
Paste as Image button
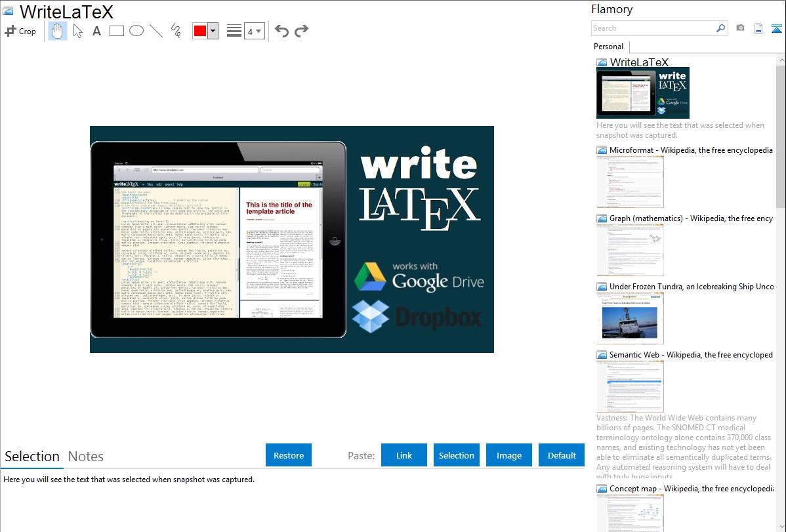click(x=508, y=455)
